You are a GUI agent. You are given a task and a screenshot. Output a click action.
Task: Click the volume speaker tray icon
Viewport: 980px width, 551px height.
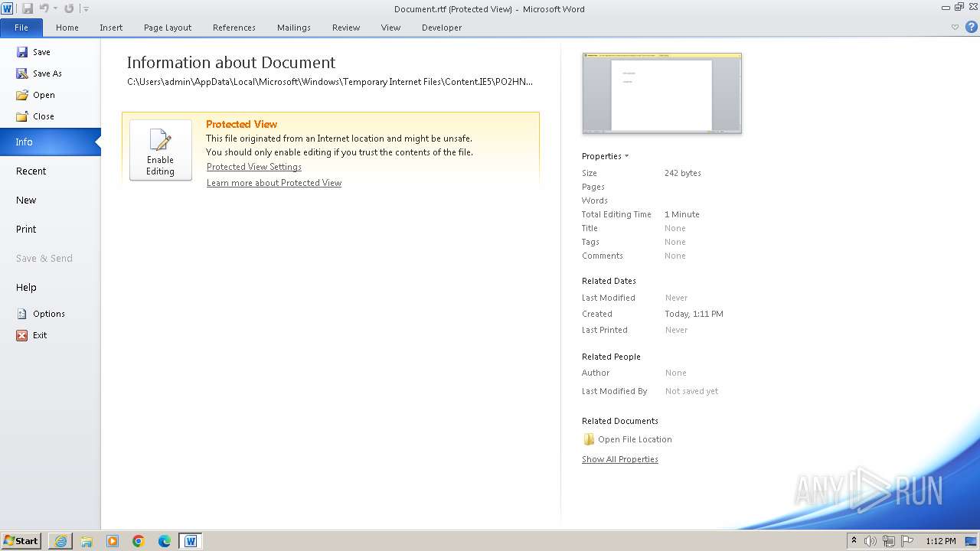[x=871, y=541]
